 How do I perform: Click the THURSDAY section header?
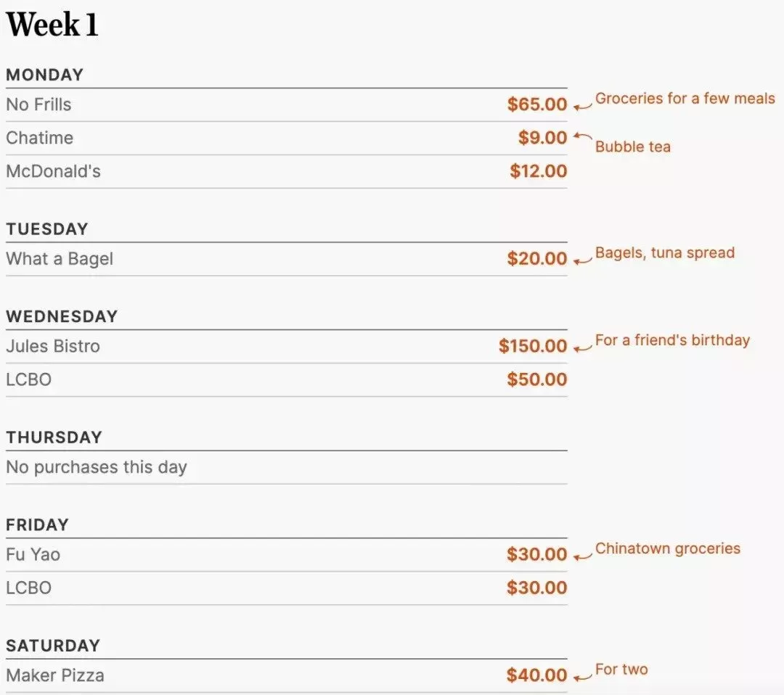click(x=54, y=437)
